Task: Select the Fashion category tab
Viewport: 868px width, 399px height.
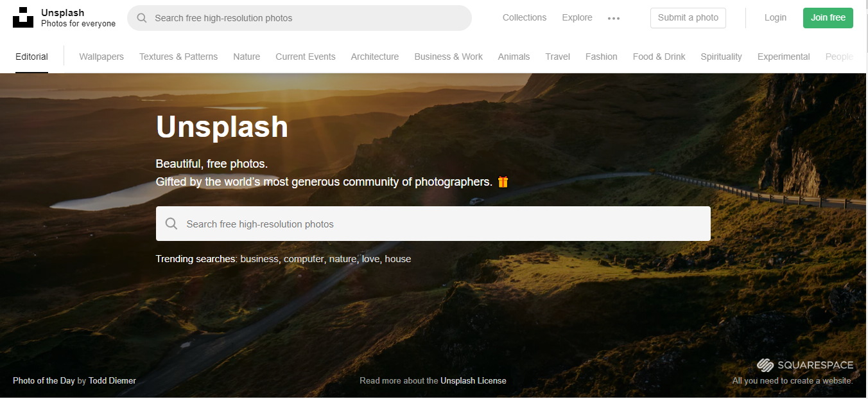Action: [602, 57]
